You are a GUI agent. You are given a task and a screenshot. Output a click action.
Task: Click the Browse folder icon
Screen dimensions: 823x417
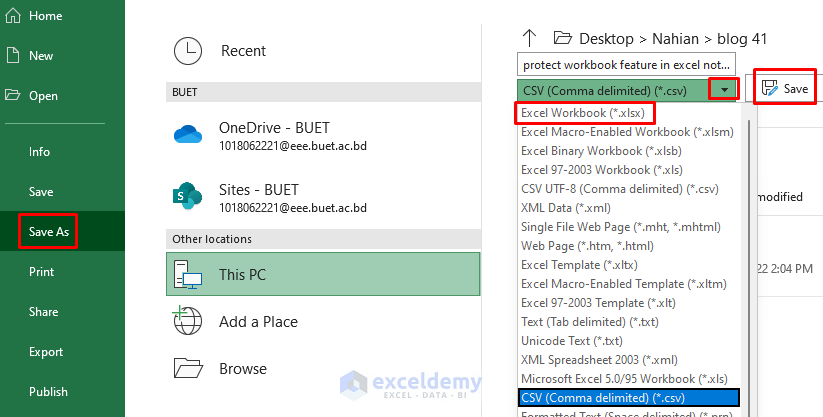pyautogui.click(x=188, y=368)
